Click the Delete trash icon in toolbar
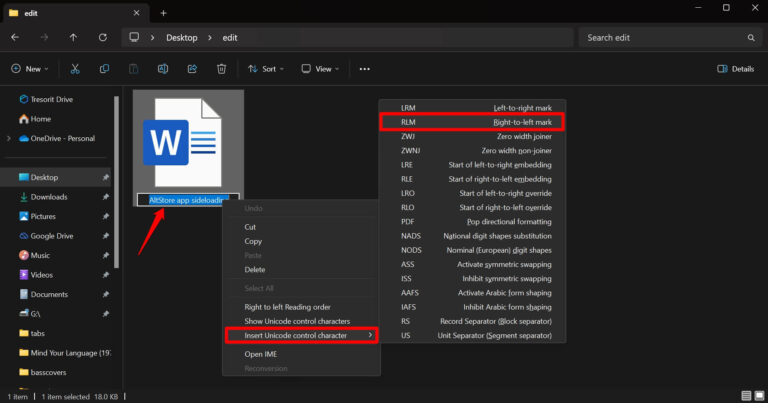 coord(222,69)
